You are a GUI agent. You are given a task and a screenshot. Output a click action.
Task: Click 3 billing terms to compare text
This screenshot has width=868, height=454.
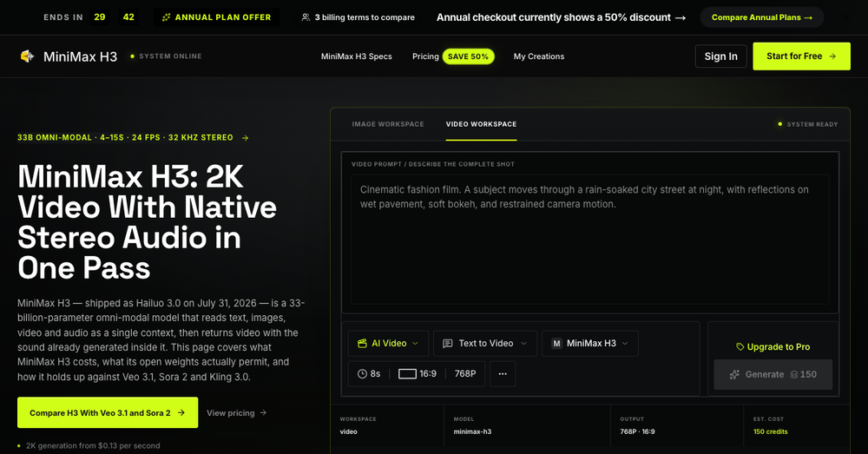(x=365, y=17)
